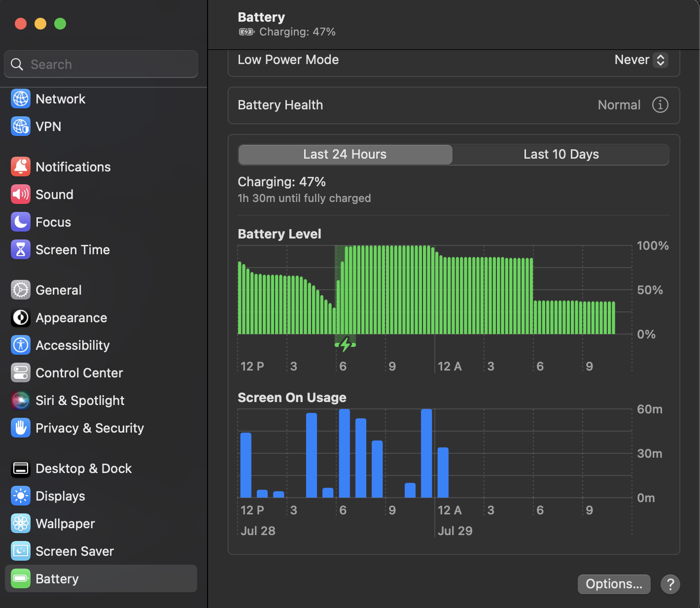
Task: Open Accessibility settings icon
Action: [x=21, y=345]
